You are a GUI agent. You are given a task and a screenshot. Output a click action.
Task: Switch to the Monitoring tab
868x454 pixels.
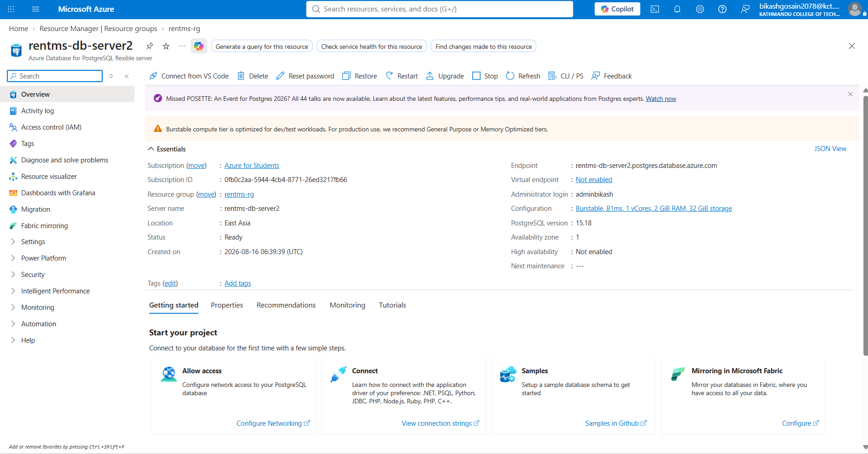(x=347, y=305)
